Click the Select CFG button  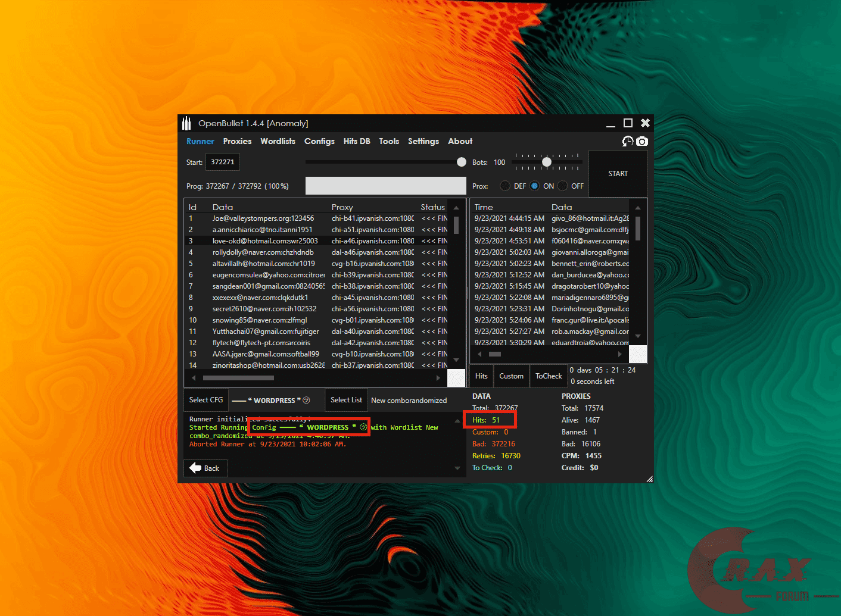(205, 399)
